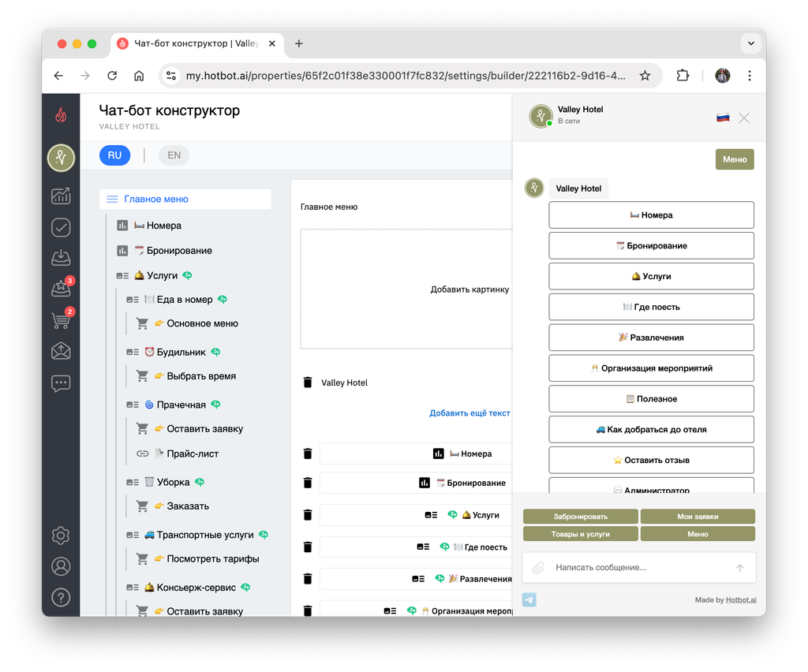The width and height of the screenshot is (808, 672).
Task: Delete the Где поесть button row in editor
Action: click(x=308, y=547)
